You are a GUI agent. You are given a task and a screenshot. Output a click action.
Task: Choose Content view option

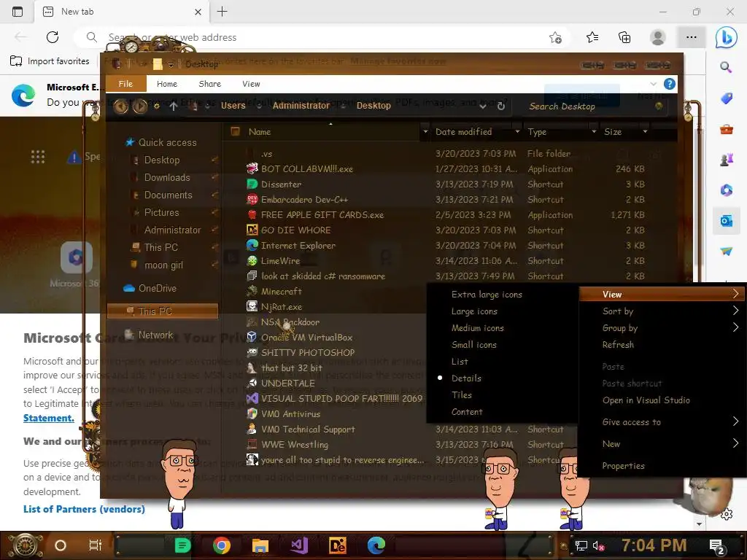coord(467,412)
